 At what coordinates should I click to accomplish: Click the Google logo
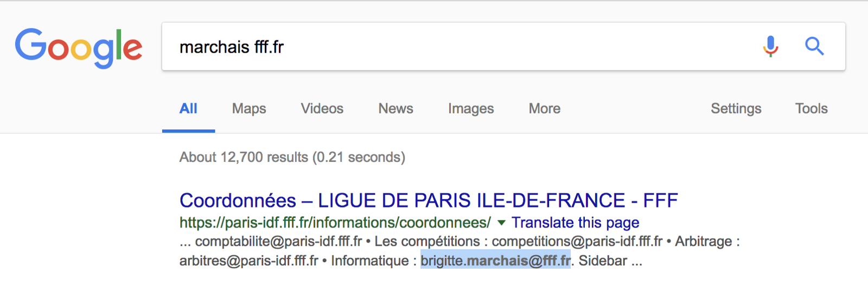[x=79, y=48]
